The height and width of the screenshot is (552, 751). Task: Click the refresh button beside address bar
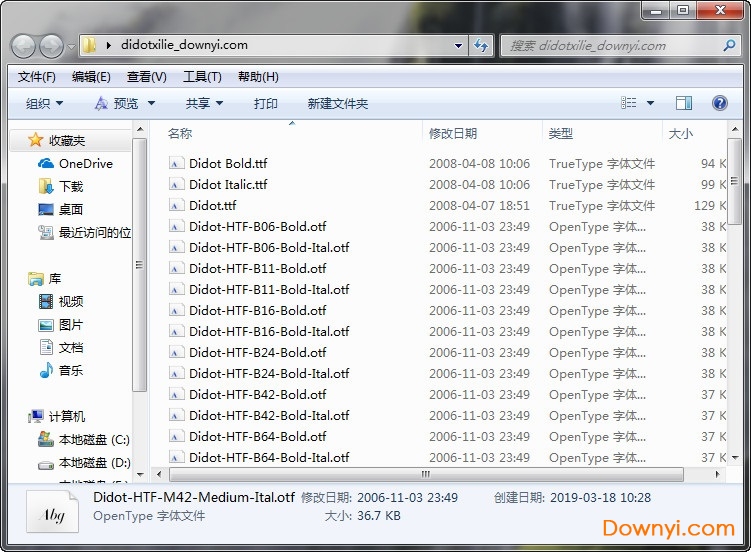[x=481, y=45]
